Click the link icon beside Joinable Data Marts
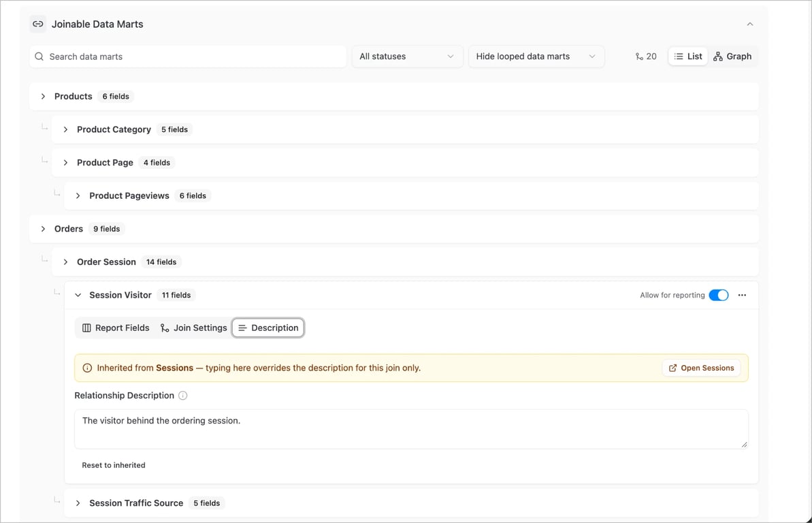This screenshot has height=523, width=812. (x=38, y=24)
